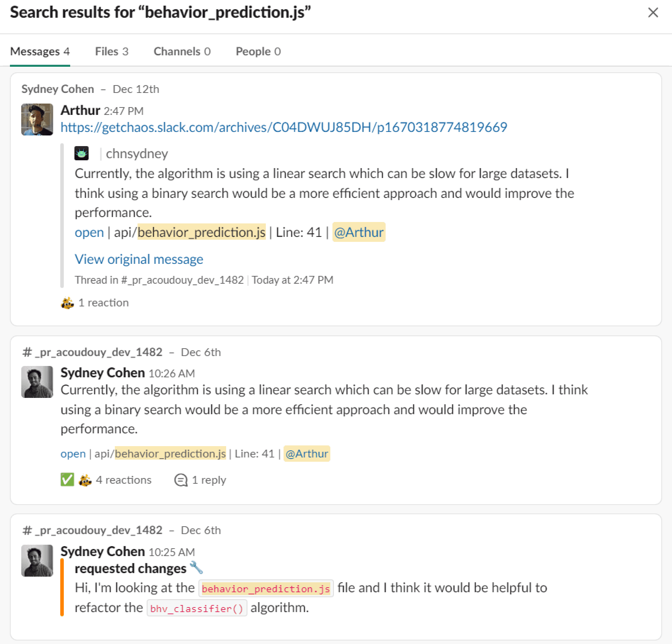Switch to the Files tab

click(111, 51)
